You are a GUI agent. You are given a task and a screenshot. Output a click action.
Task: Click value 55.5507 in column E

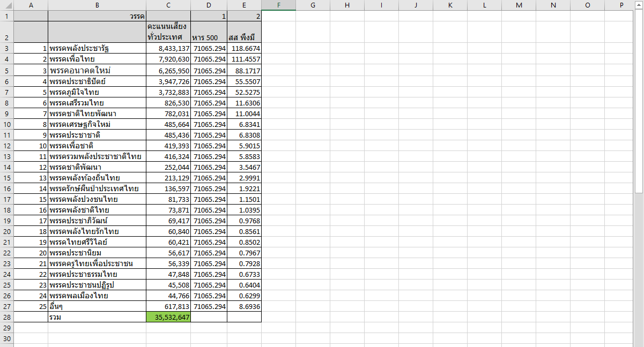pyautogui.click(x=244, y=81)
